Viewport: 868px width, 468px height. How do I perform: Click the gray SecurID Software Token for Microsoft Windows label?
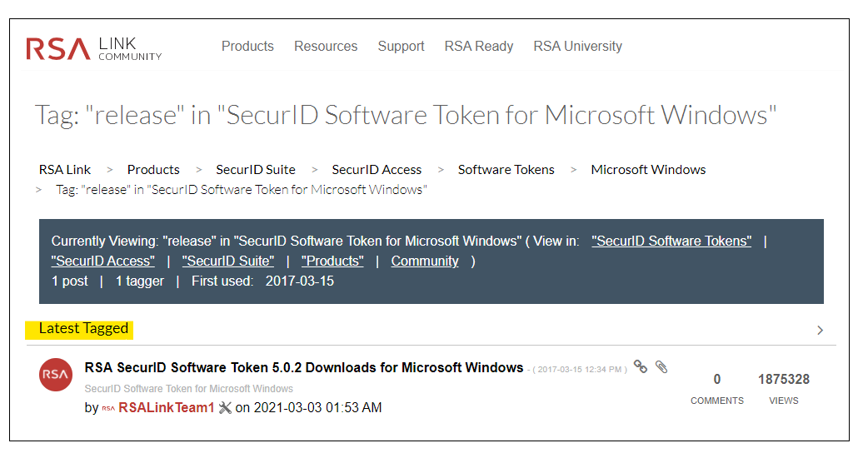pos(189,389)
